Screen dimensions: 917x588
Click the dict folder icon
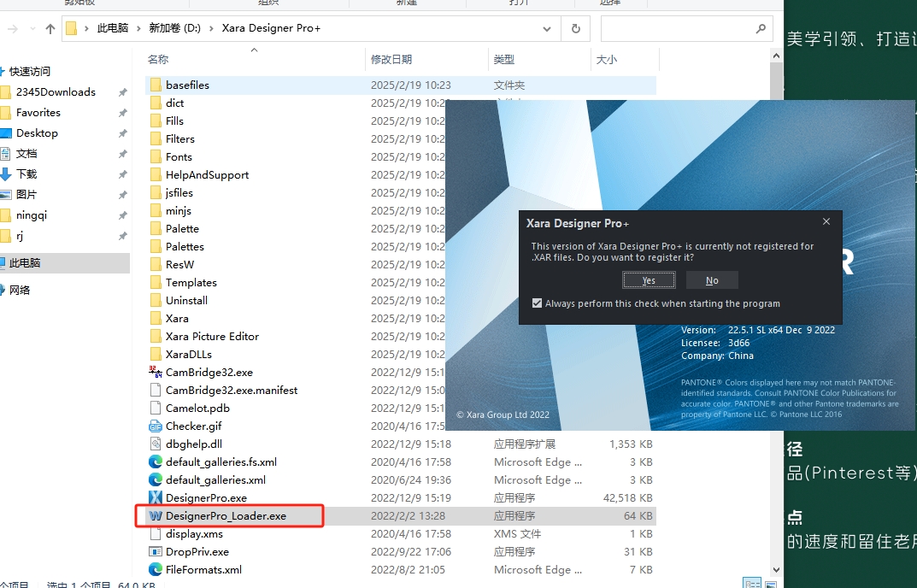(x=156, y=103)
